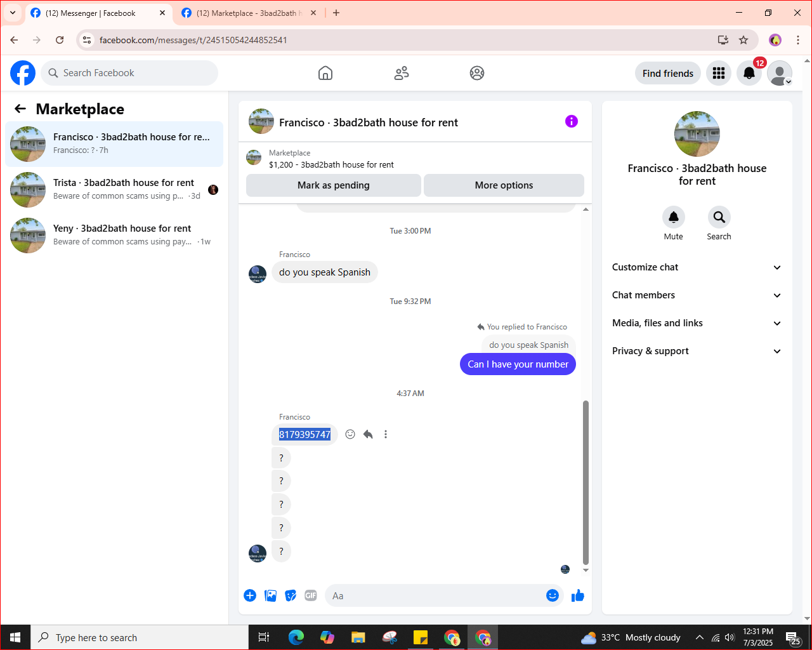This screenshot has width=812, height=650.
Task: Reload the page
Action: [60, 40]
